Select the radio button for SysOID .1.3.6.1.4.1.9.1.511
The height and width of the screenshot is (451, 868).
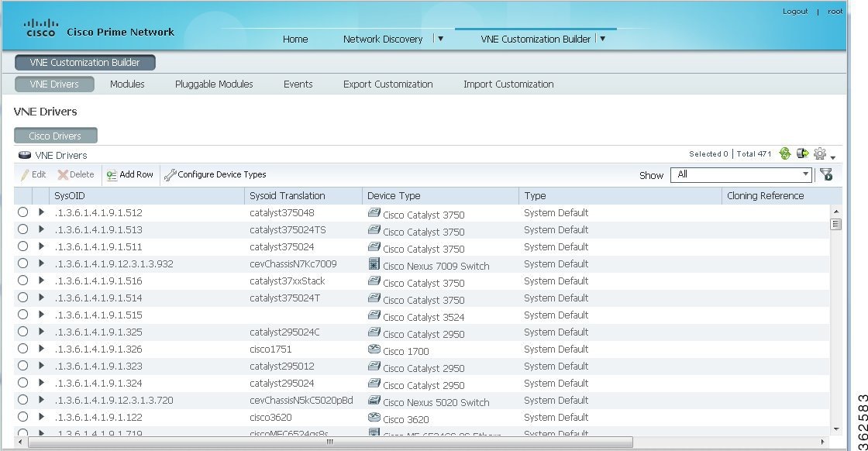point(22,246)
